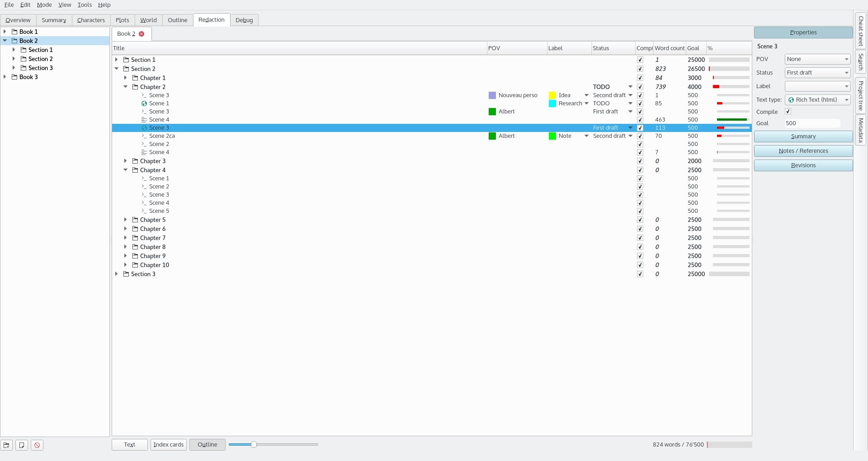Toggle compile checkbox for Chapter 1 row

click(x=640, y=78)
